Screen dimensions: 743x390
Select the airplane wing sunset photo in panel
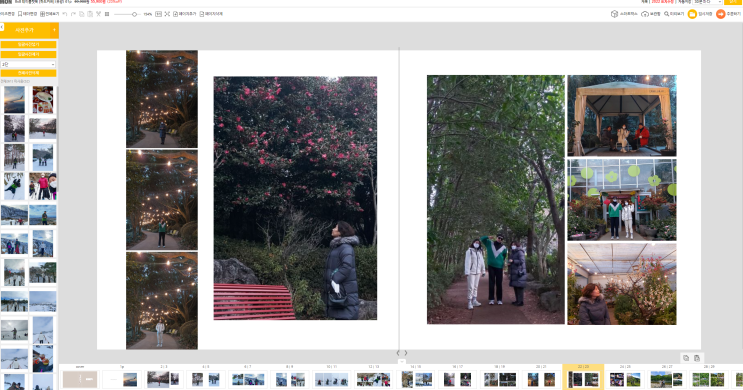[14, 100]
